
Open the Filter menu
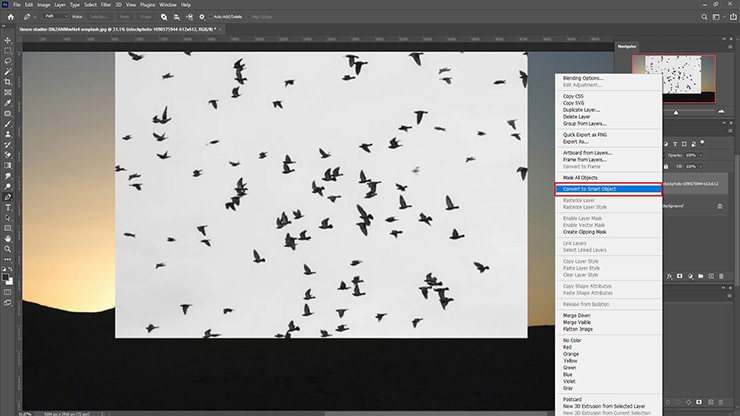pyautogui.click(x=106, y=5)
